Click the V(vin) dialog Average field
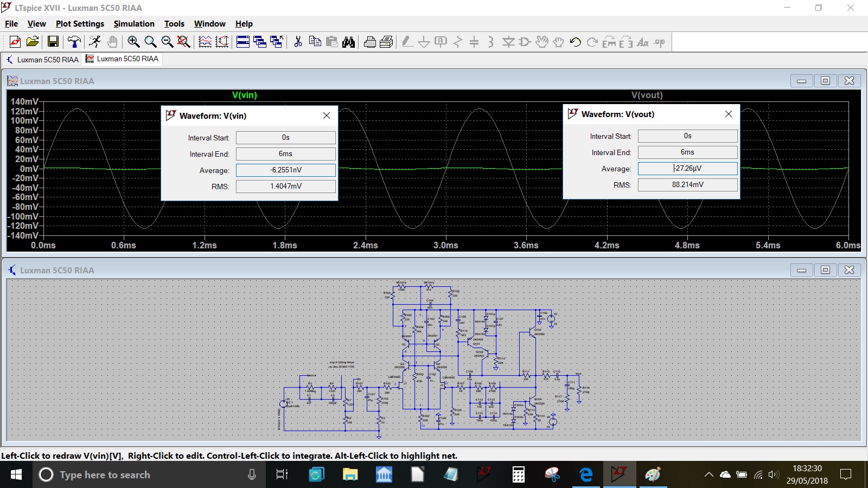 286,170
